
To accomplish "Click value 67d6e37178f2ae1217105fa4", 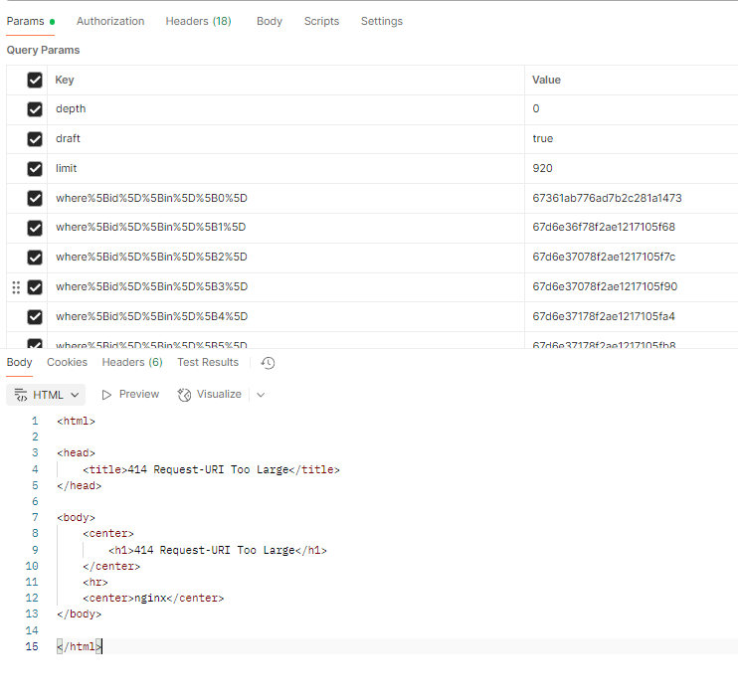I will click(604, 316).
